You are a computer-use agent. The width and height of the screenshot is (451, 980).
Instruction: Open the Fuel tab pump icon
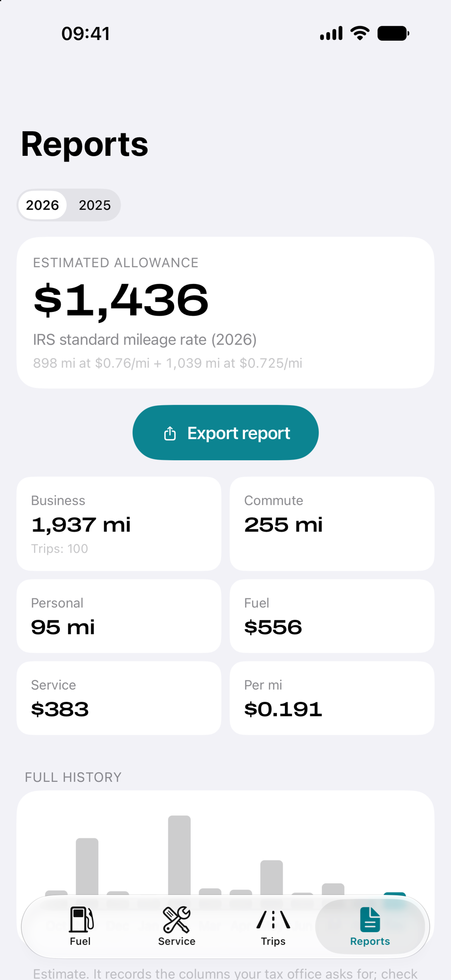[81, 919]
